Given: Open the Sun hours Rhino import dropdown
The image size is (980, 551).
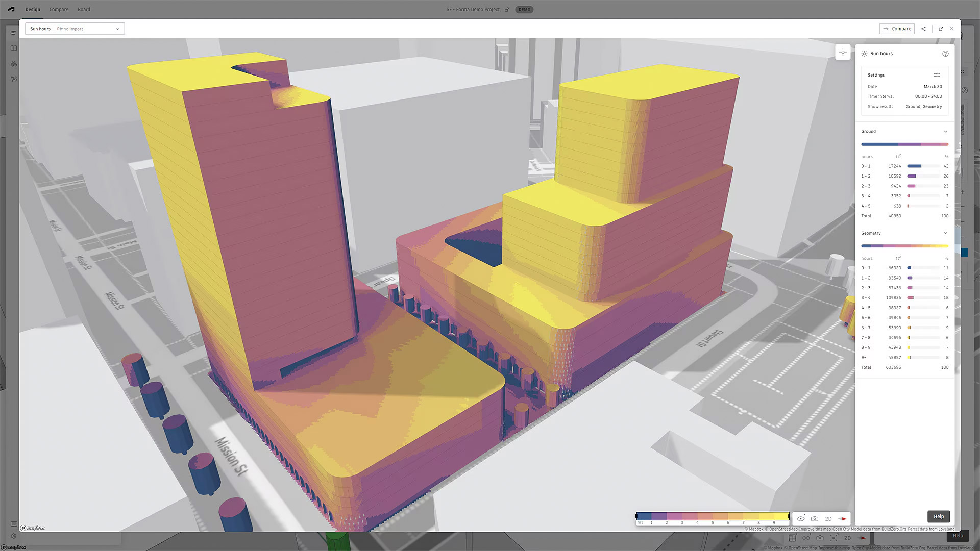Looking at the screenshot, I should [x=75, y=29].
